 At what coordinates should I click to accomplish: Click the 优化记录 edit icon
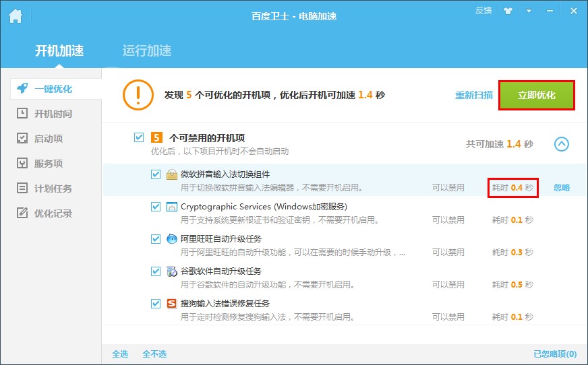click(22, 213)
